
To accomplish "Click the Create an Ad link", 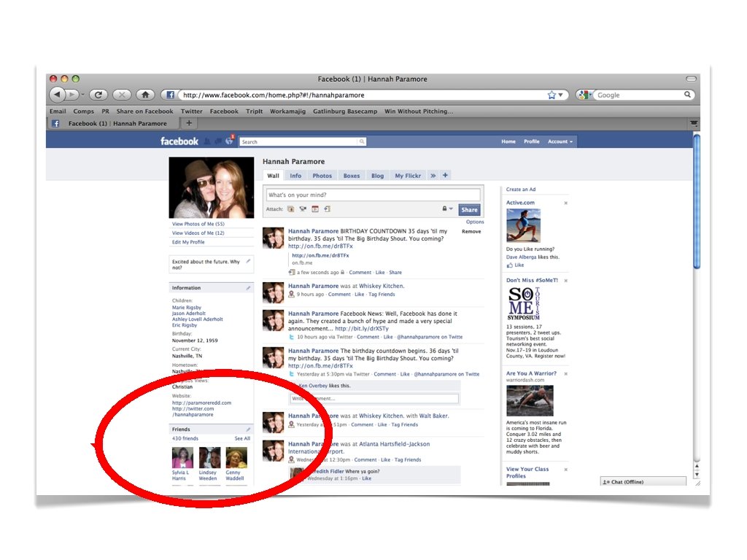I will (521, 189).
